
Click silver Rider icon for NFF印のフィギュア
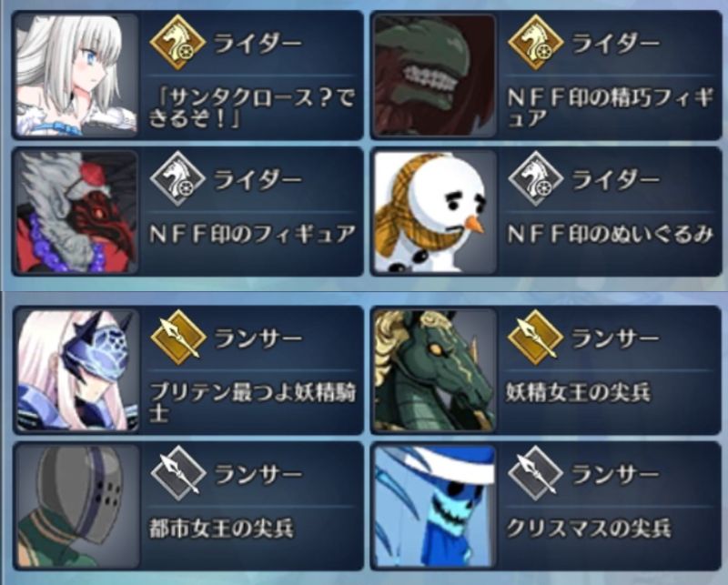pyautogui.click(x=177, y=178)
